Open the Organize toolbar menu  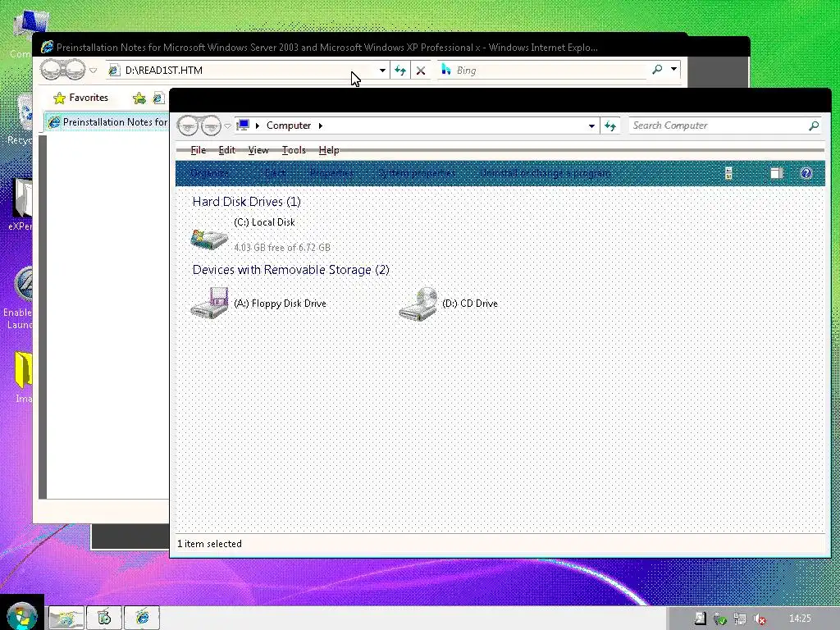pos(210,173)
